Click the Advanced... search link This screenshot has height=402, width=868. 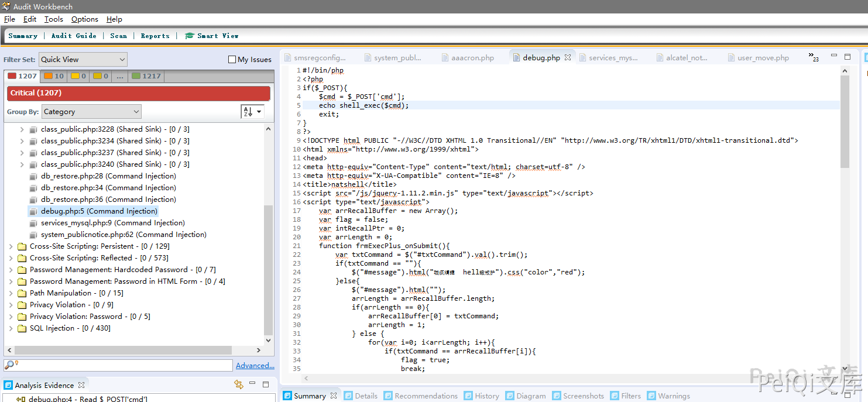[x=255, y=365]
